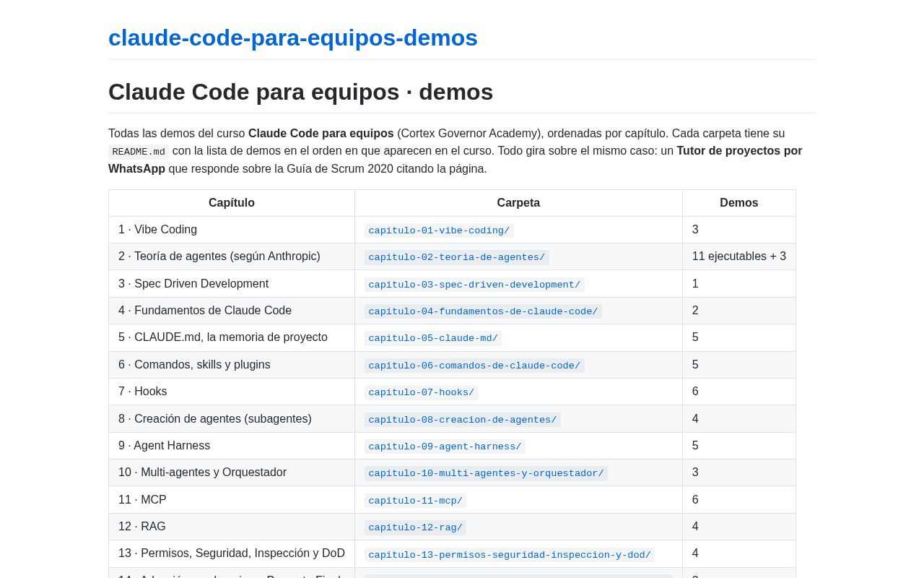Click the '11 ejecutables + 3' demos value
Image resolution: width=924 pixels, height=578 pixels.
739,256
